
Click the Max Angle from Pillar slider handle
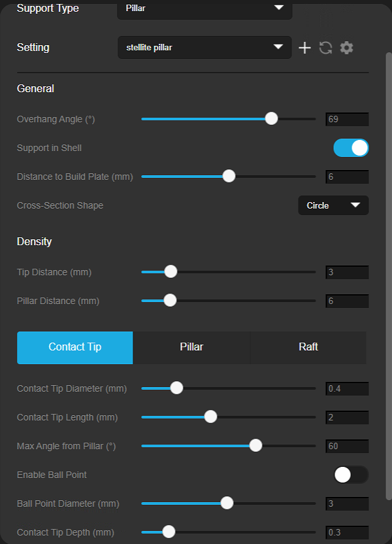(x=255, y=445)
